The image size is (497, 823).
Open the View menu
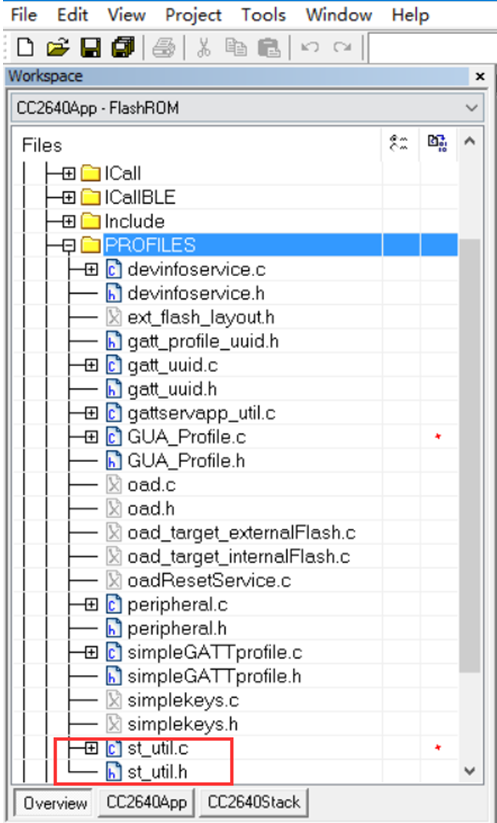(126, 15)
